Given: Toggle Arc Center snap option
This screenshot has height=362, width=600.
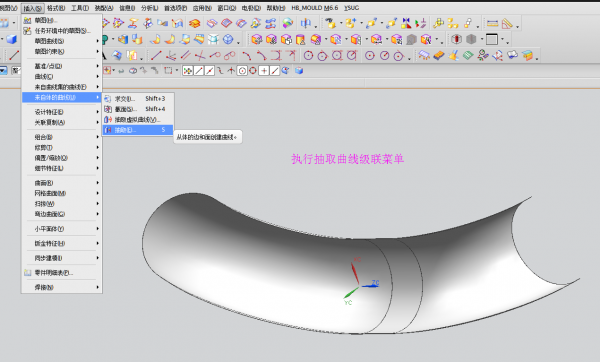Looking at the screenshot, I should 242,71.
